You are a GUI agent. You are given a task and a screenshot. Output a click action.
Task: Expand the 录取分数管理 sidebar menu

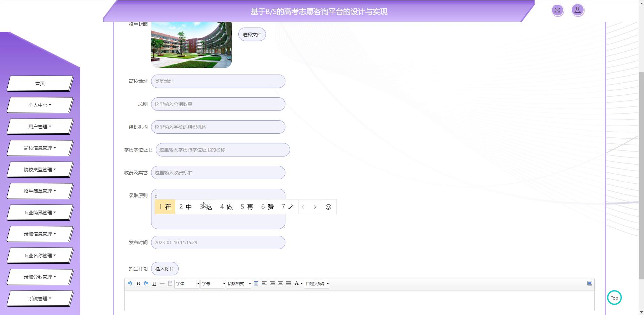point(40,277)
